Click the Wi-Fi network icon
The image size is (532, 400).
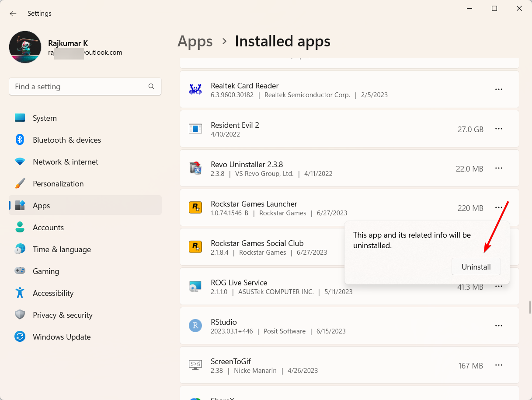pyautogui.click(x=20, y=161)
